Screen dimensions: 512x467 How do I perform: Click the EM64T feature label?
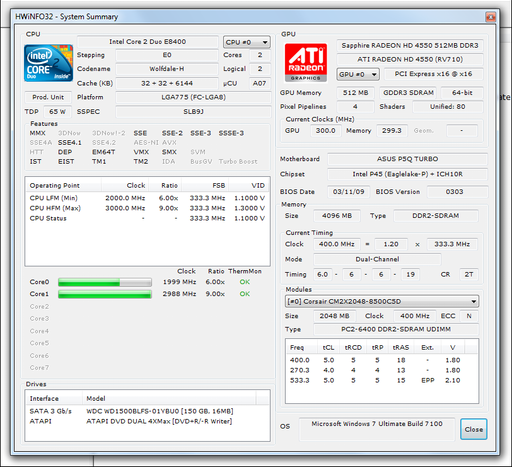point(104,152)
